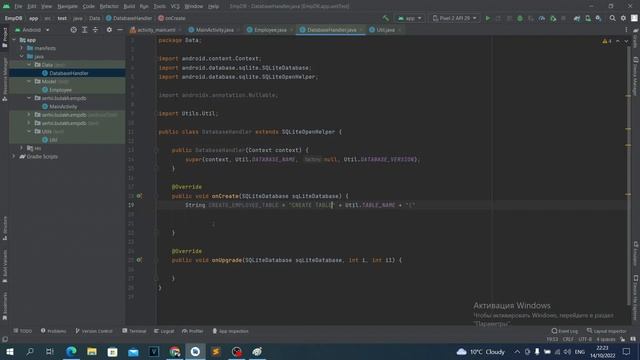Open IDE settings gear in top toolbar
This screenshot has height=360, width=640.
(623, 18)
